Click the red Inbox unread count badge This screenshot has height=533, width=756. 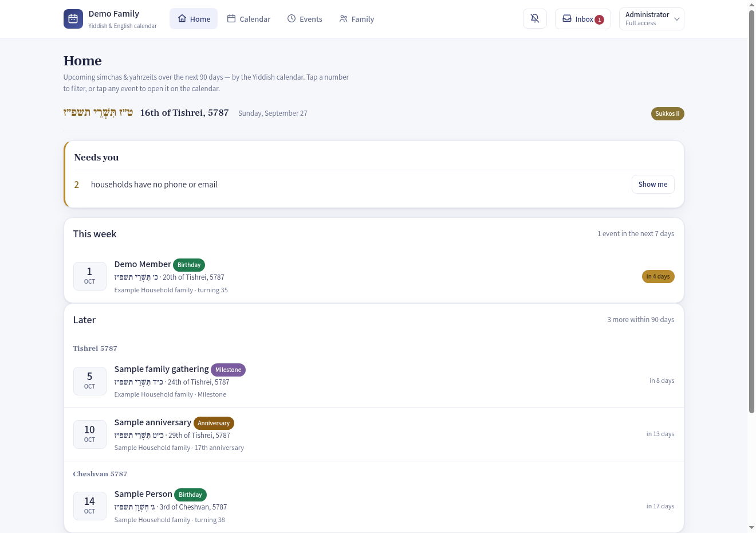[x=599, y=19]
